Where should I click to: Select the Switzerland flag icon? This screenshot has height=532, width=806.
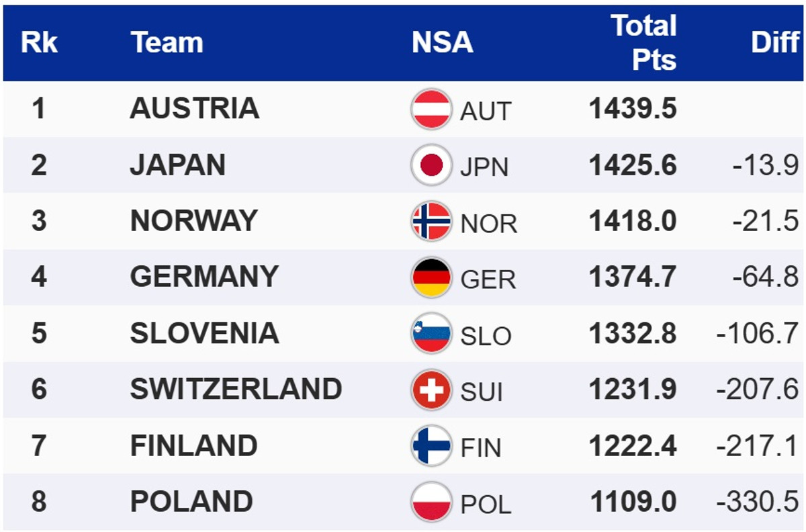point(431,390)
